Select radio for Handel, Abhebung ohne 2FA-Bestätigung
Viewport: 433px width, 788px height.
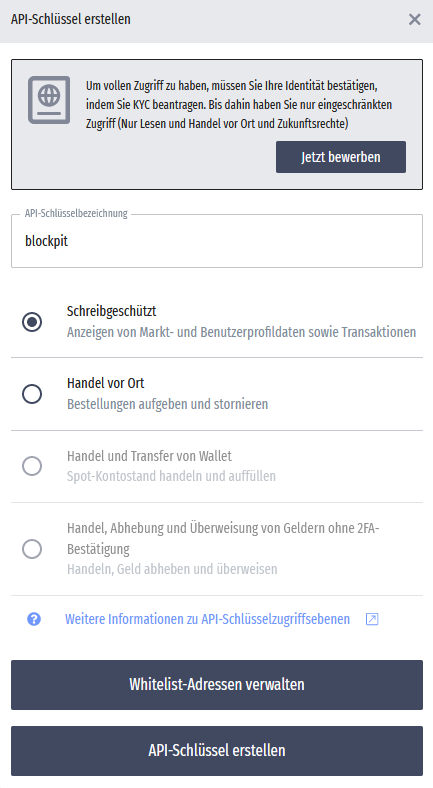pos(32,549)
